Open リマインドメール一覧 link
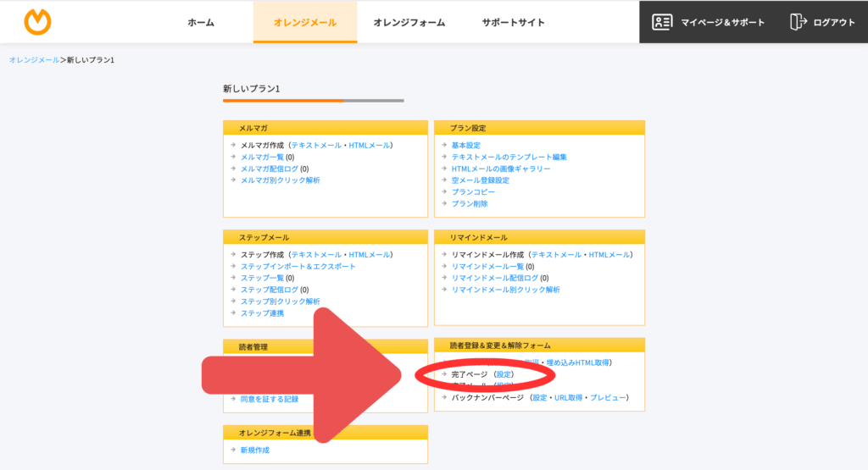The image size is (868, 470). click(x=487, y=267)
